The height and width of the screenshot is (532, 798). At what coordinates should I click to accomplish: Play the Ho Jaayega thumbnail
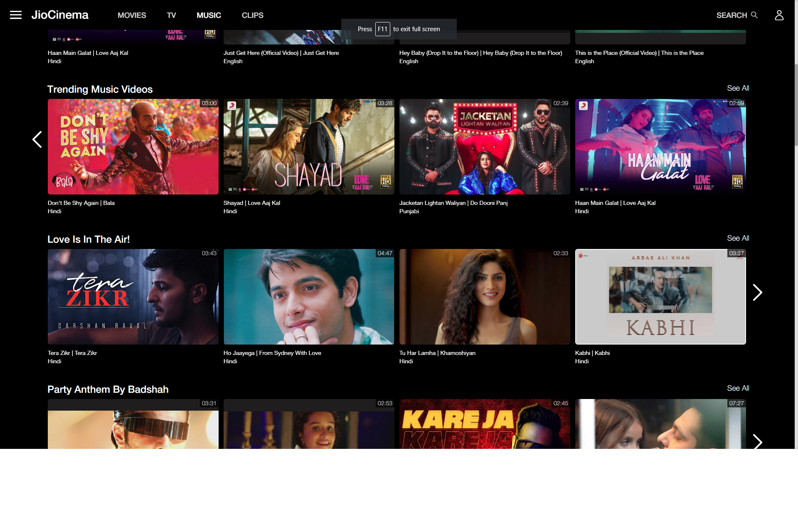(309, 297)
